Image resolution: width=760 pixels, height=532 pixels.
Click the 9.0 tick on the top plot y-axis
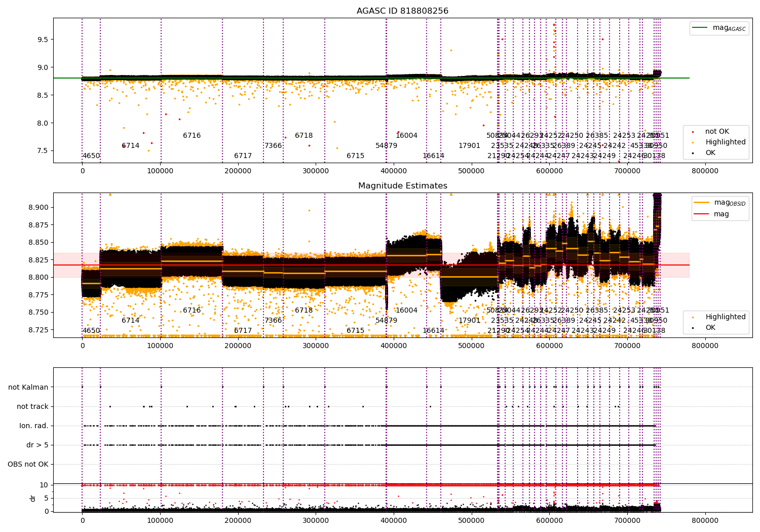(x=43, y=67)
